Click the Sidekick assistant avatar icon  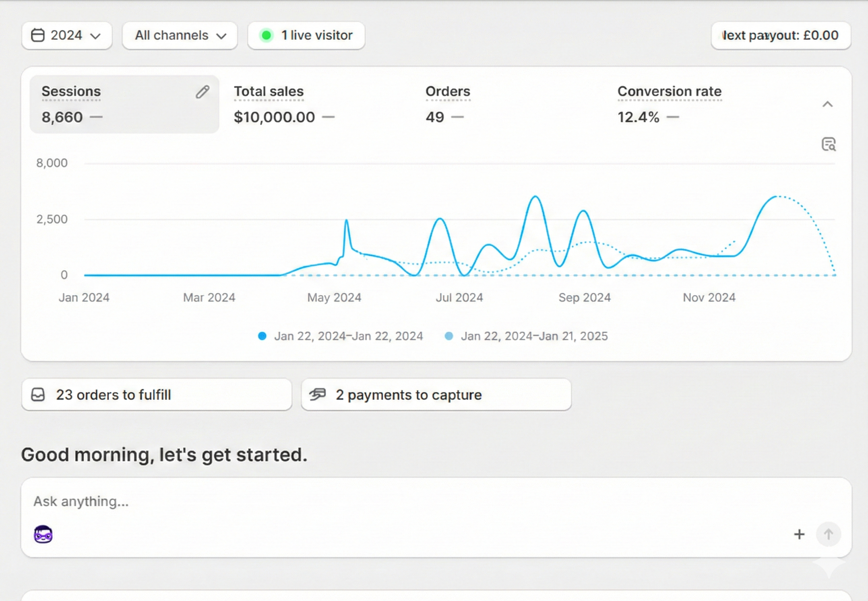tap(43, 534)
